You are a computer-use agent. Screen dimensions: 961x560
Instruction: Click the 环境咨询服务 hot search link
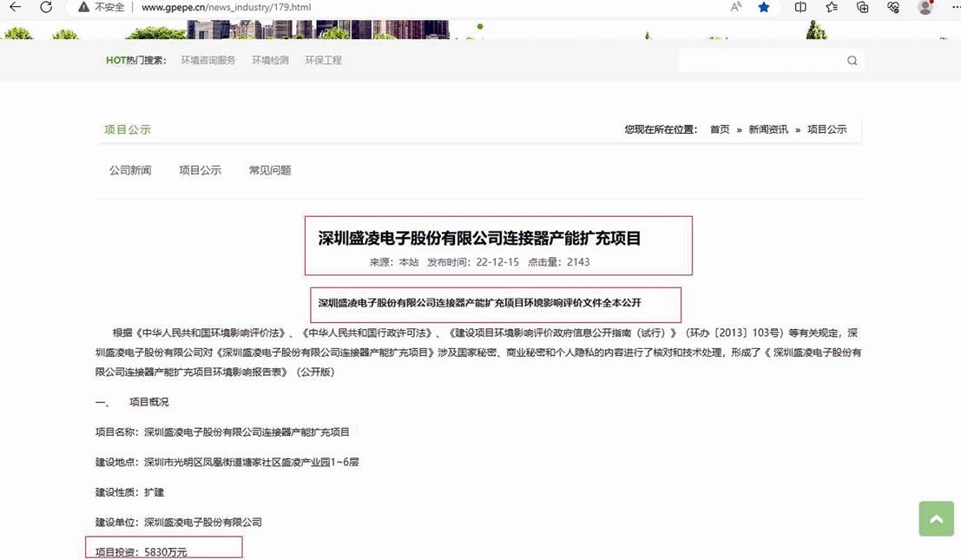pos(208,61)
